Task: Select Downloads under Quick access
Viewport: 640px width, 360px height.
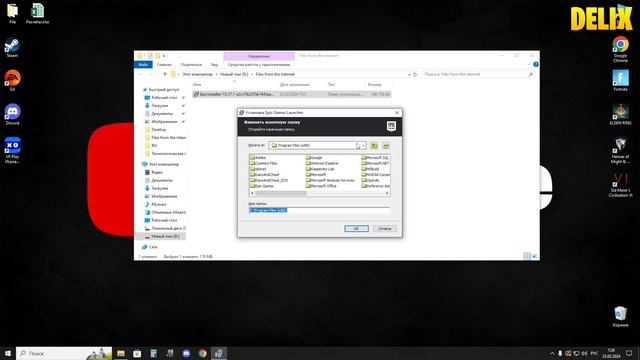Action: click(160, 106)
